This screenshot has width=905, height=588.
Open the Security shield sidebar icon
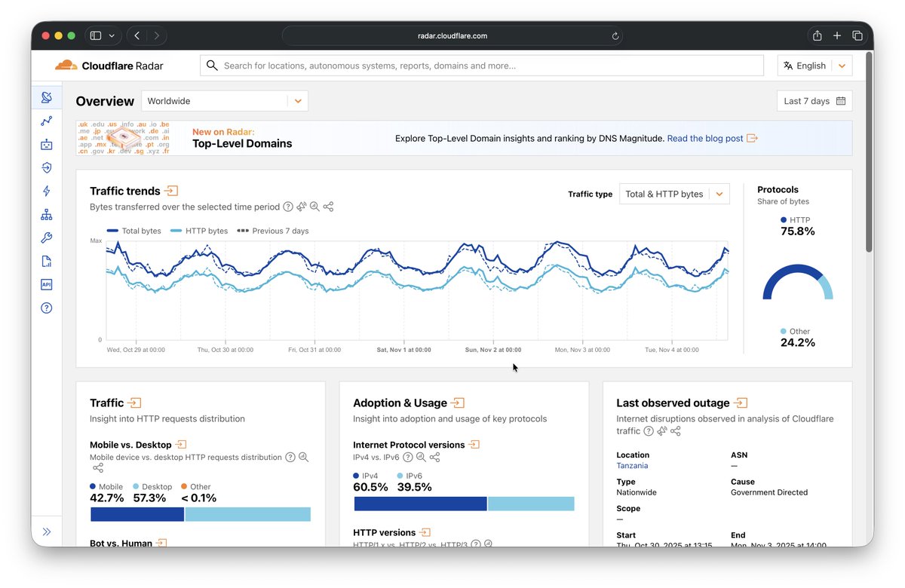pyautogui.click(x=47, y=168)
